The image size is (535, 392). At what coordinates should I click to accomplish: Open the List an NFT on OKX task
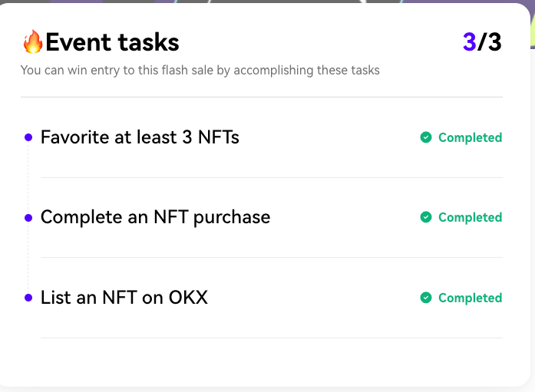[124, 298]
